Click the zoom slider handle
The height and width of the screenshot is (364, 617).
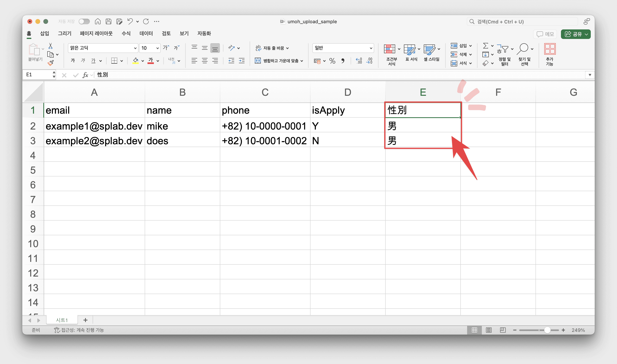click(x=547, y=330)
